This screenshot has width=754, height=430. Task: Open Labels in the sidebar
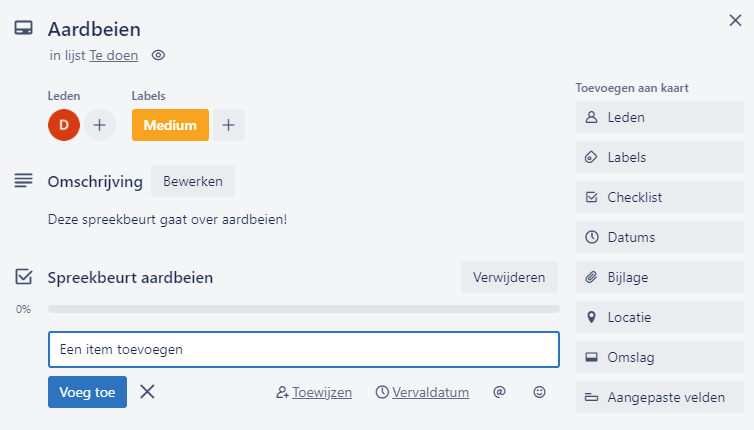coord(660,157)
